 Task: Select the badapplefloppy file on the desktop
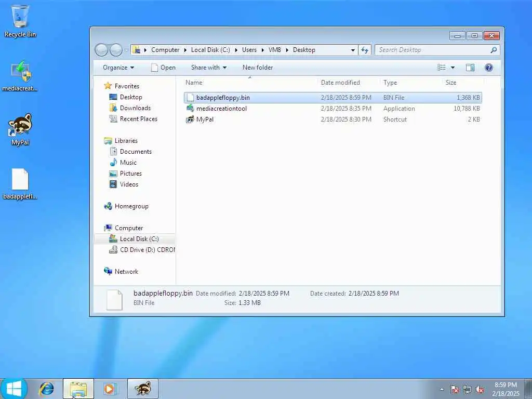coord(20,183)
